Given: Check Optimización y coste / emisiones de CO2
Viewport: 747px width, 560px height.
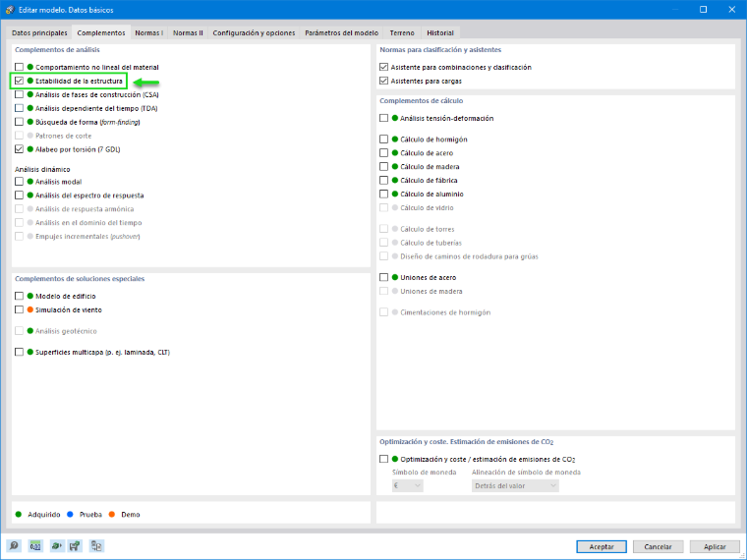Looking at the screenshot, I should (384, 459).
